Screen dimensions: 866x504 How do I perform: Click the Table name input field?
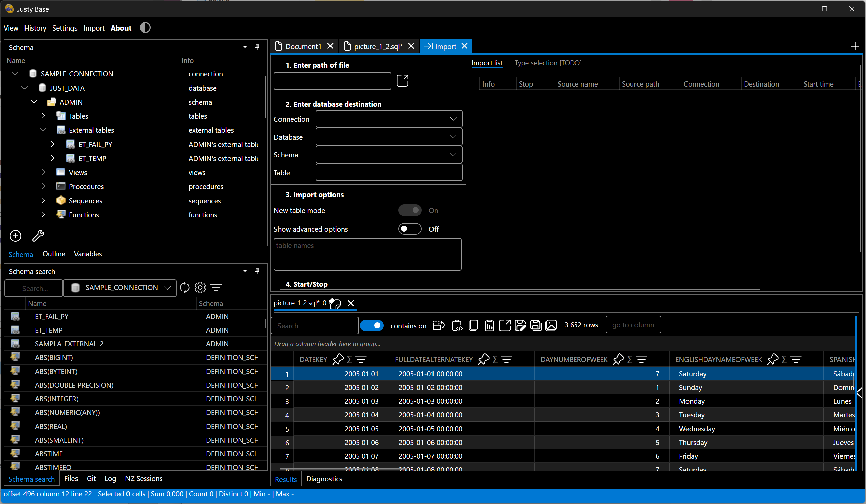389,172
